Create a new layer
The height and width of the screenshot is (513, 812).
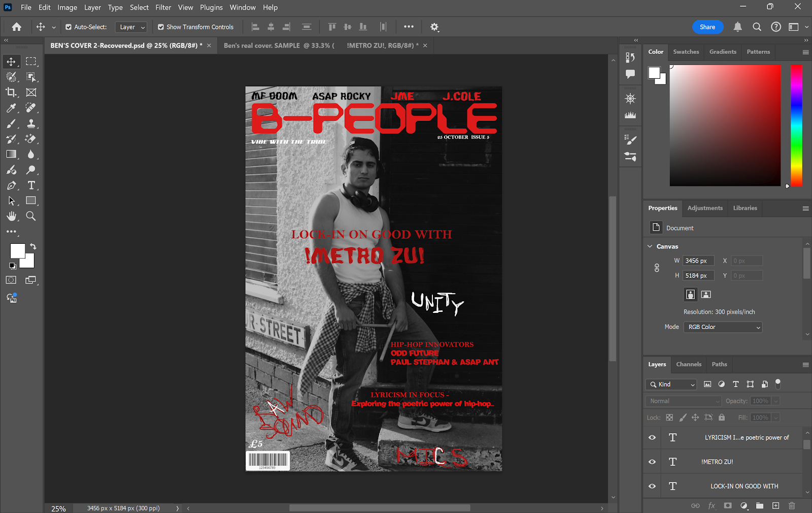tap(775, 506)
